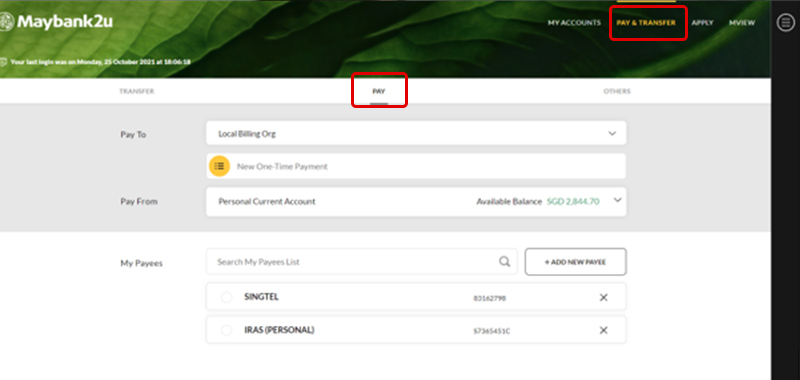The width and height of the screenshot is (800, 380).
Task: Remove the IRAS (PERSONAL) payee with X
Action: 603,331
